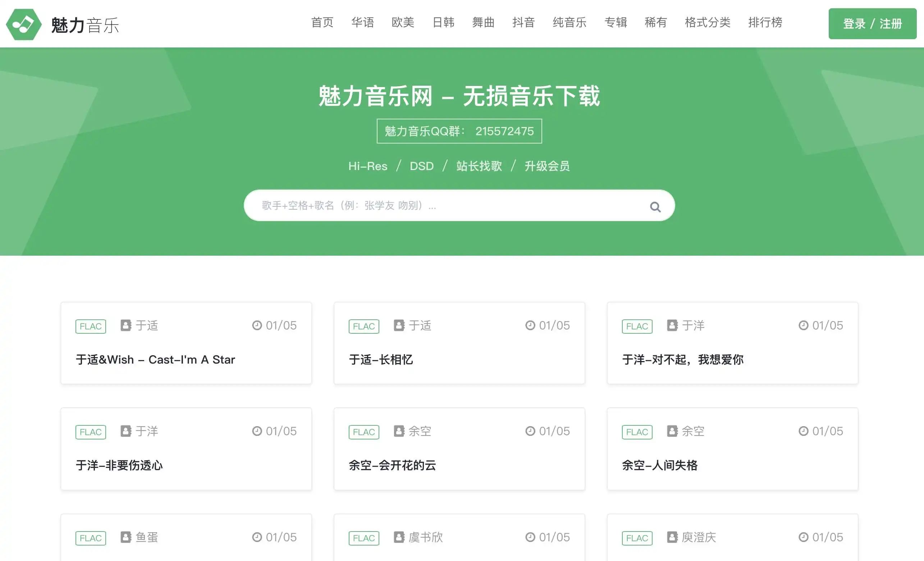Click the 登录 / 注册 button
Viewport: 924px width, 561px height.
coord(872,24)
